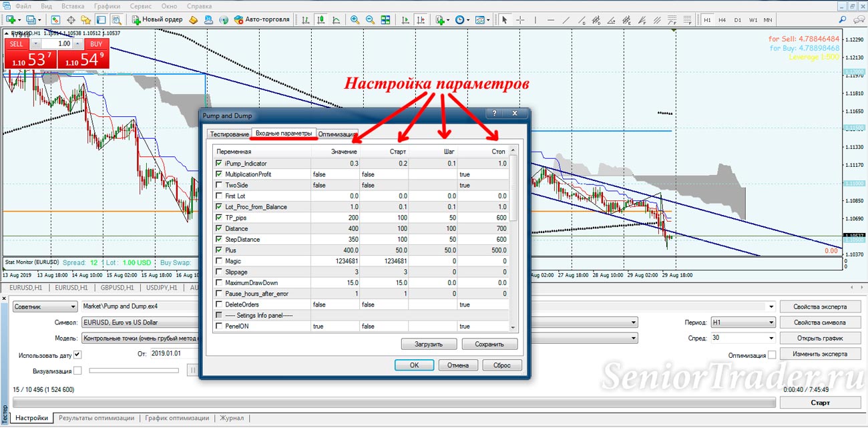Viewport: 868px width, 428px height.
Task: Switch to the Тестирование tab
Action: coord(229,134)
